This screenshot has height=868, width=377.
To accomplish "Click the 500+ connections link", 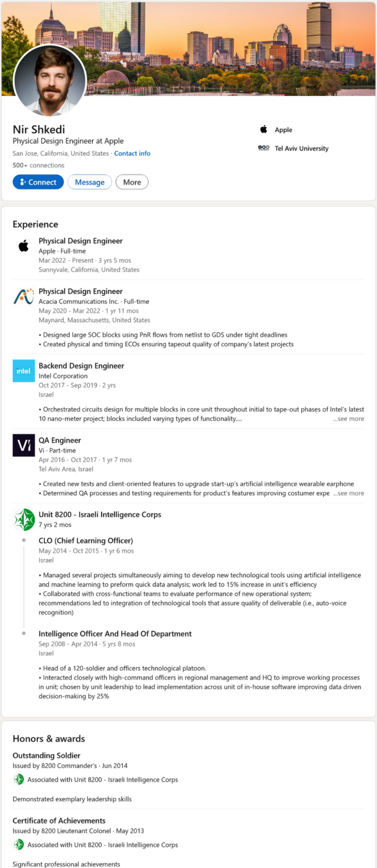I will pyautogui.click(x=38, y=165).
